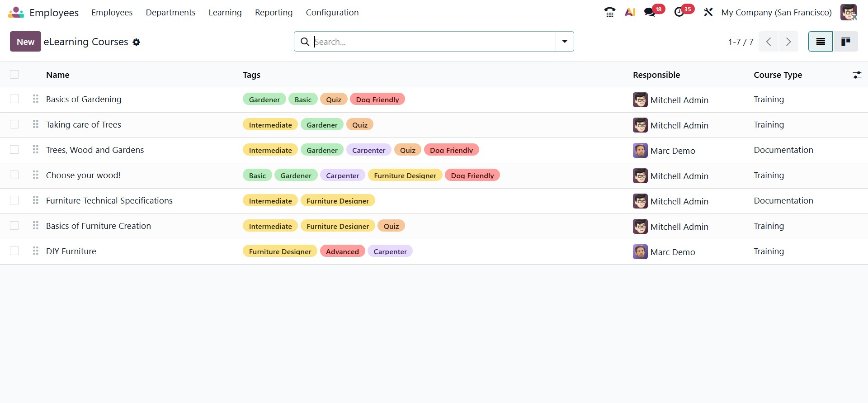Open the company switcher dropdown
The width and height of the screenshot is (868, 403).
click(x=776, y=12)
